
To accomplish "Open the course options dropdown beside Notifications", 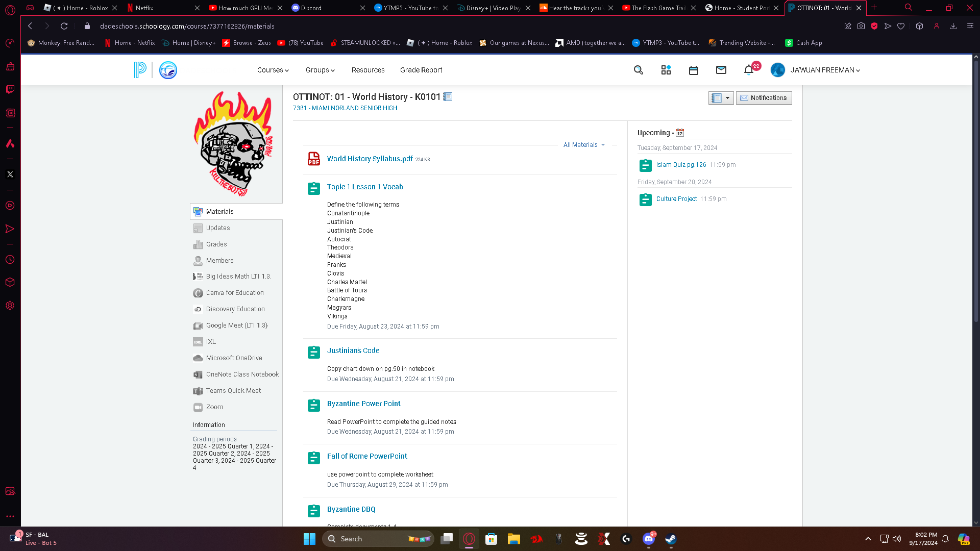I will coord(721,98).
